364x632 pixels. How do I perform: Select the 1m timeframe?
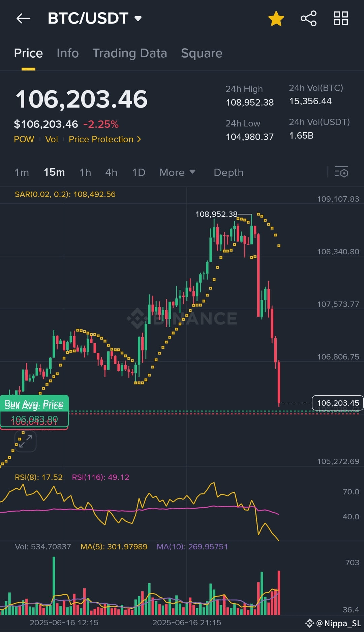click(22, 172)
